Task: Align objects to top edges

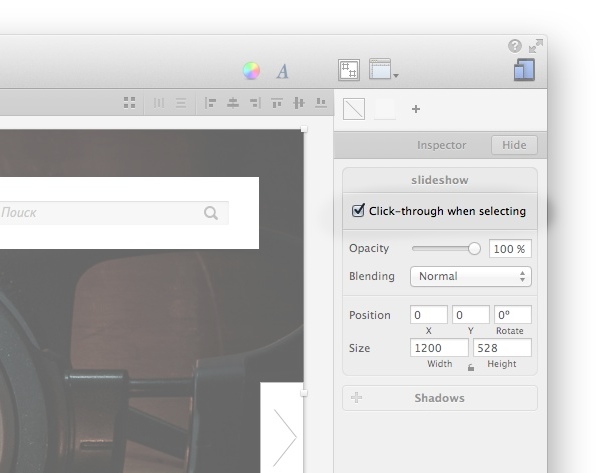Action: click(277, 103)
